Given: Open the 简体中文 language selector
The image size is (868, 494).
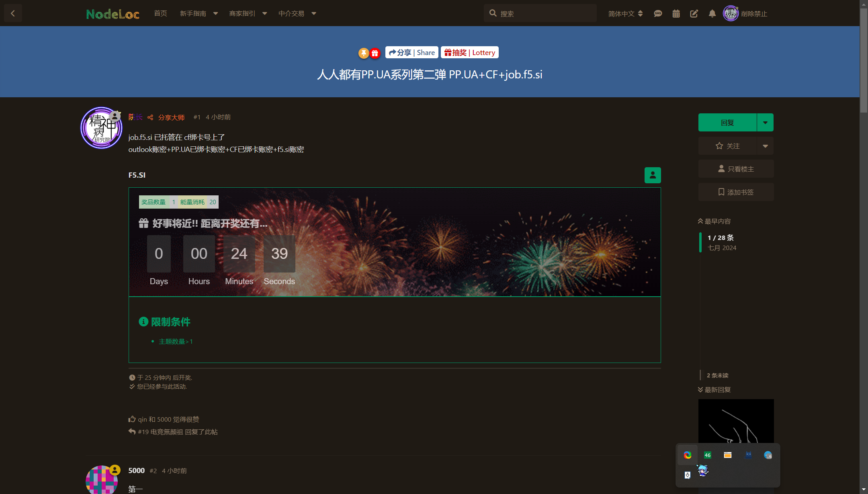Looking at the screenshot, I should 625,14.
